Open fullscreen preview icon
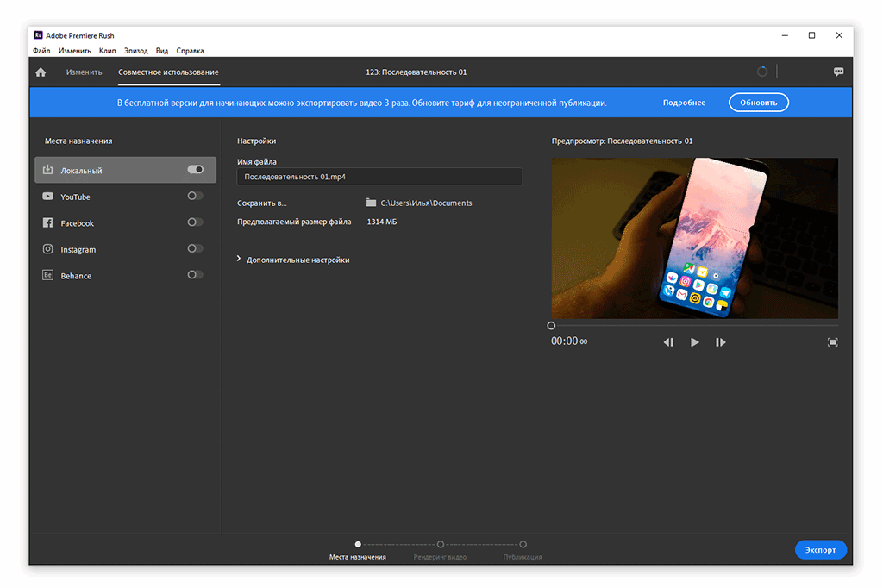This screenshot has height=588, width=883. tap(832, 342)
